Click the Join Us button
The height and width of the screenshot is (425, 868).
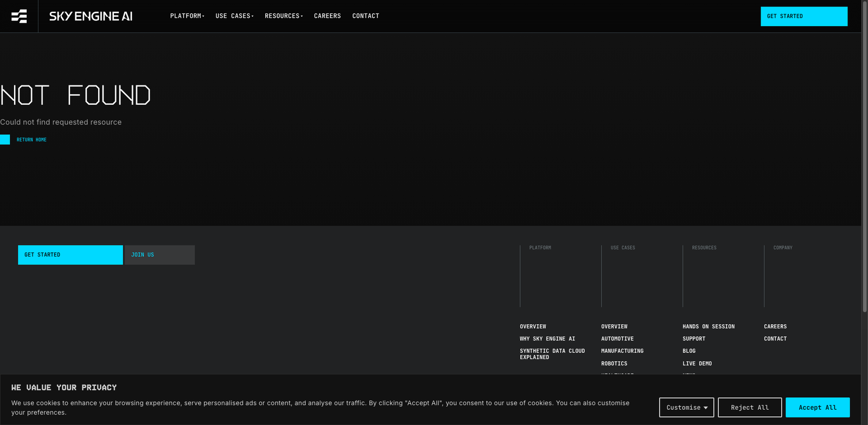pos(159,255)
